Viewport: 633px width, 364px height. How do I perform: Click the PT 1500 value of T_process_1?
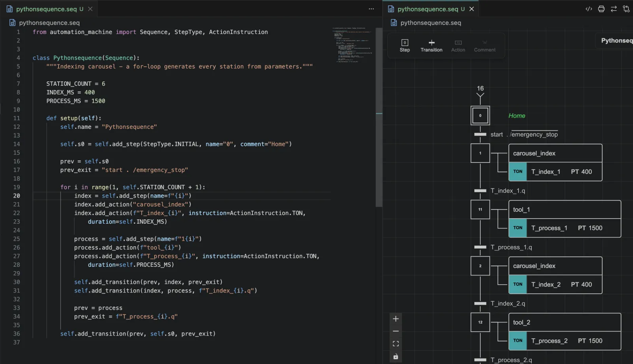tap(590, 228)
